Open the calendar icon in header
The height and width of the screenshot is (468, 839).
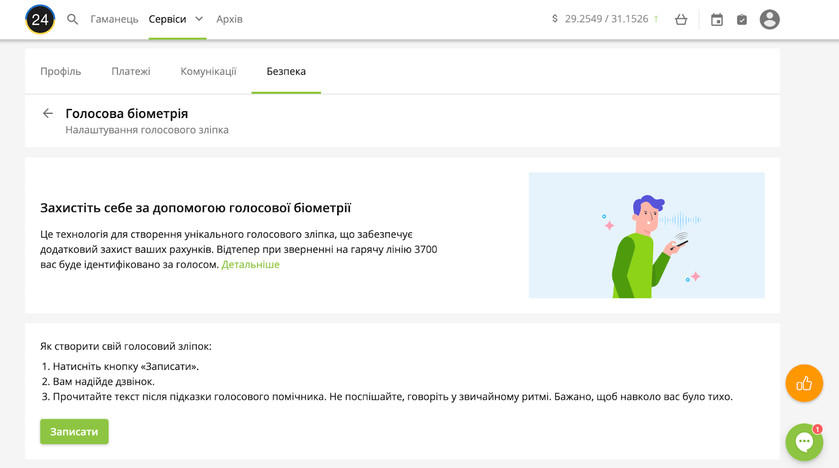click(717, 19)
